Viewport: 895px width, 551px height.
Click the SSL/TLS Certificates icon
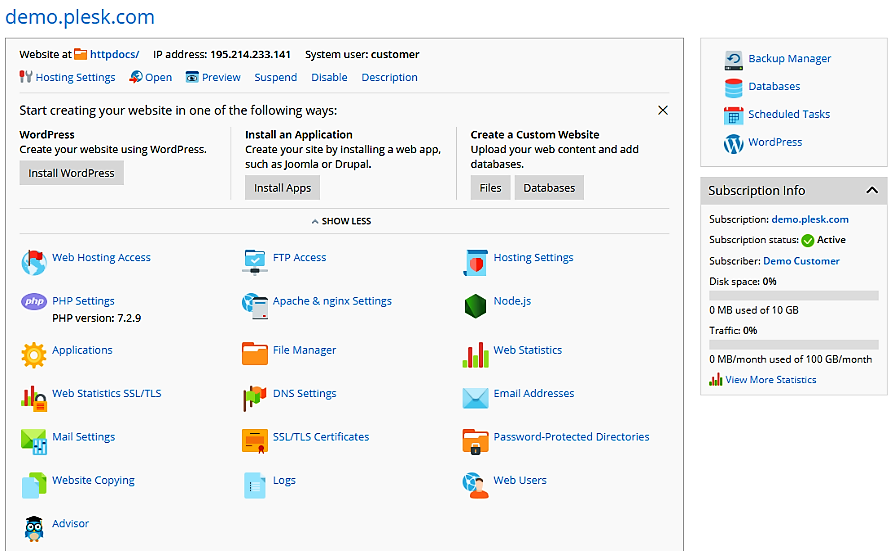[255, 441]
